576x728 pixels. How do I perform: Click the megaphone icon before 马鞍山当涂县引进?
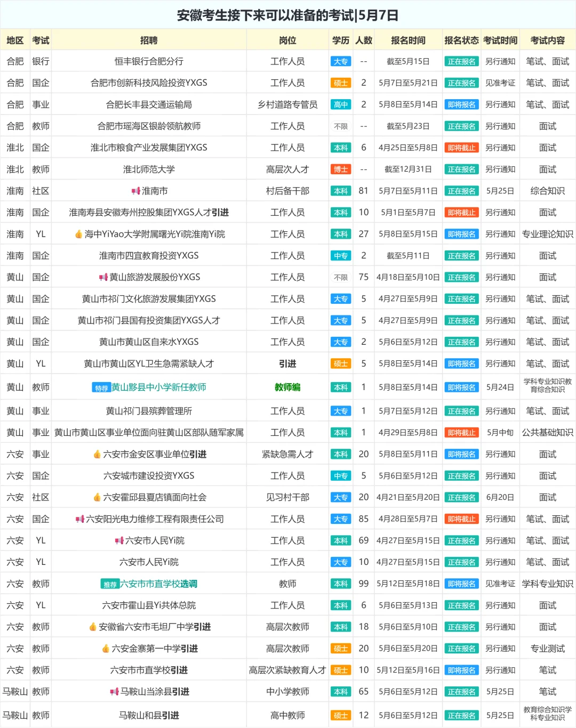[x=114, y=692]
